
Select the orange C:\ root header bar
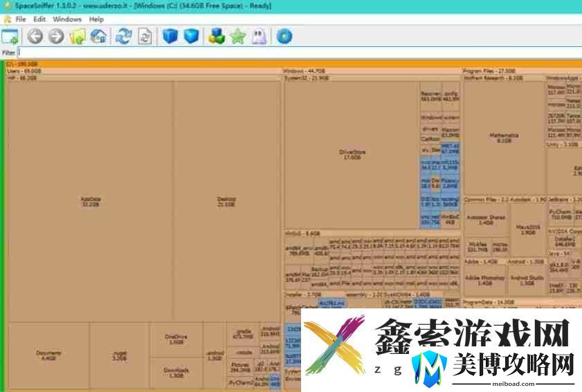point(293,64)
